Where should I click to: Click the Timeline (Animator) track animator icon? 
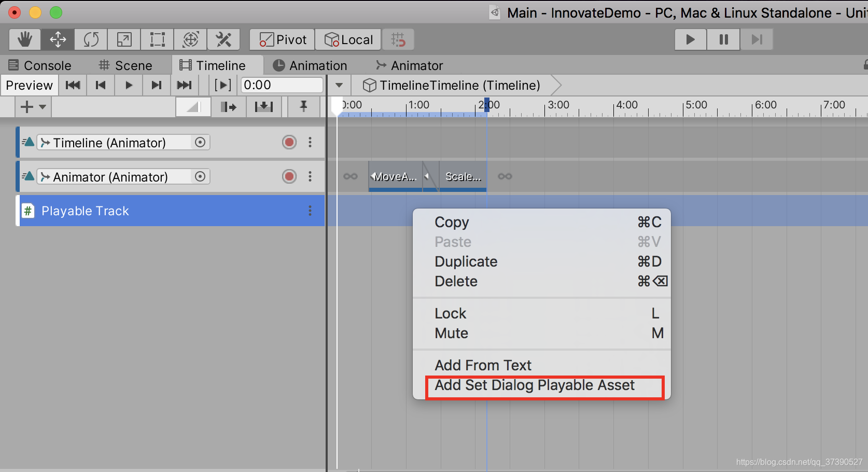tap(29, 142)
